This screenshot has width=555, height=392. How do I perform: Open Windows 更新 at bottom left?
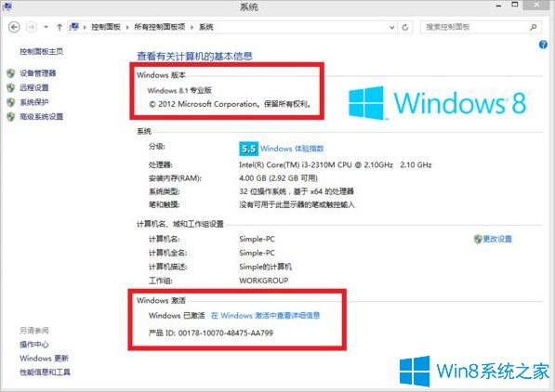(44, 359)
